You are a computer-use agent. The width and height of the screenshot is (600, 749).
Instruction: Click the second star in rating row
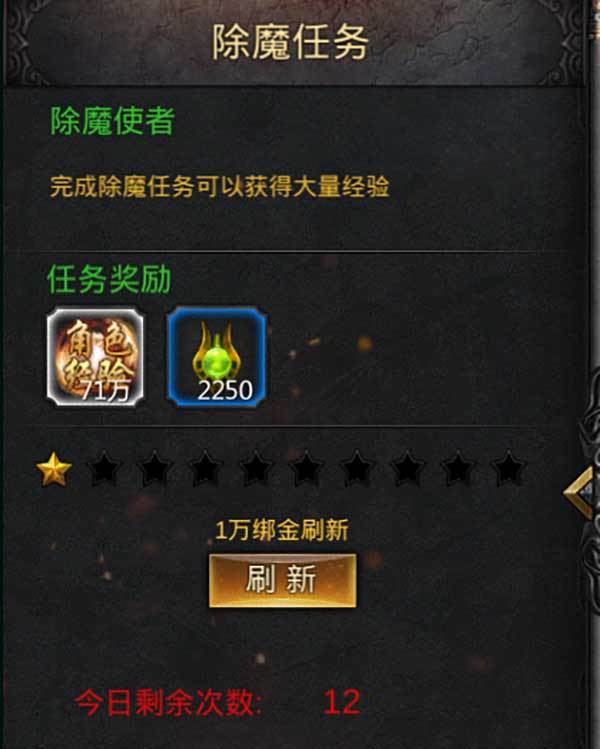click(104, 470)
